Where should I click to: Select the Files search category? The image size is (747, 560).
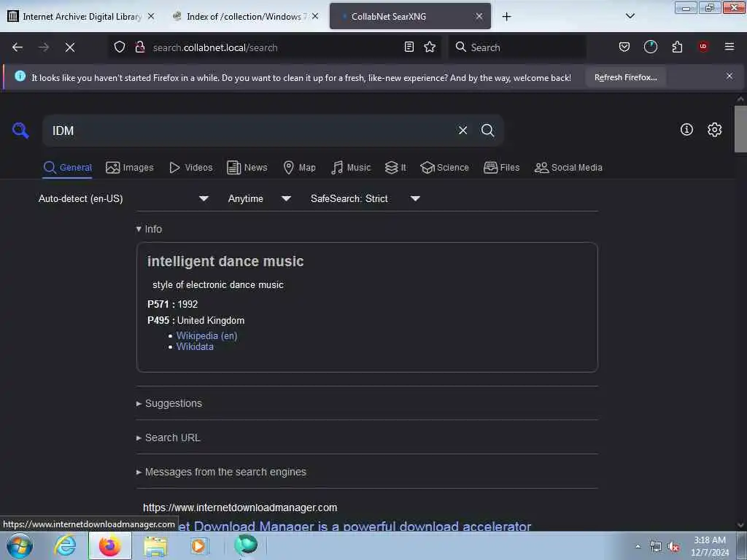[x=501, y=168]
